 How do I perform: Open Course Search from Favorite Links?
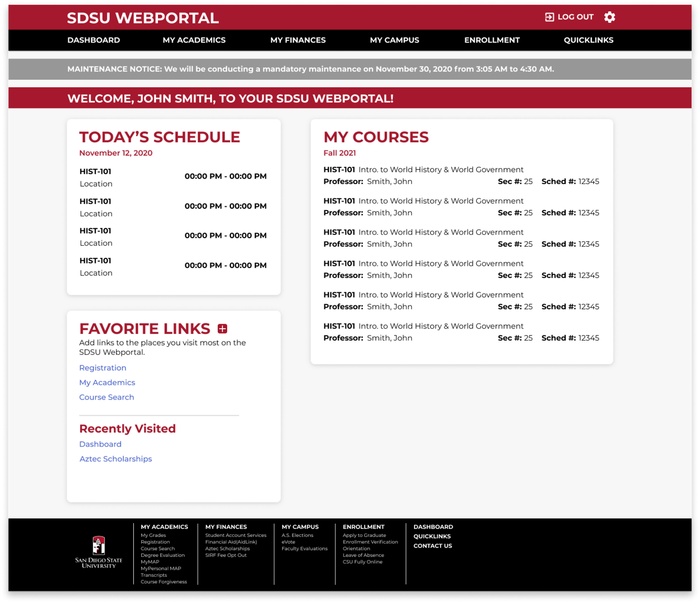(106, 397)
